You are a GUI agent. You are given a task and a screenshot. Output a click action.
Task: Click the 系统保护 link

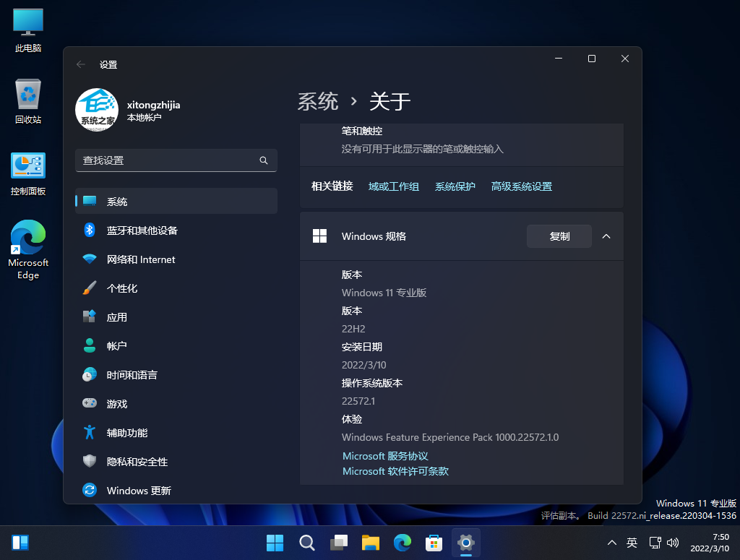pos(455,186)
